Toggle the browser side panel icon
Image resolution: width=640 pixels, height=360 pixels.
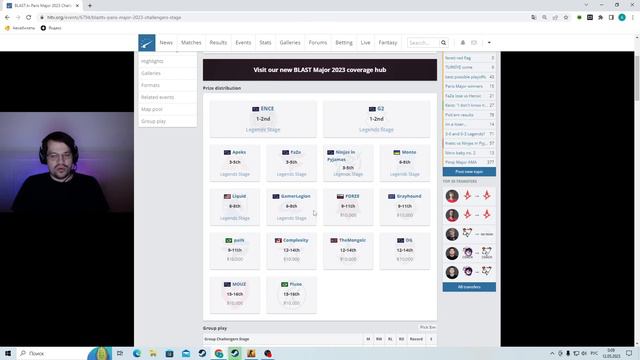click(611, 18)
